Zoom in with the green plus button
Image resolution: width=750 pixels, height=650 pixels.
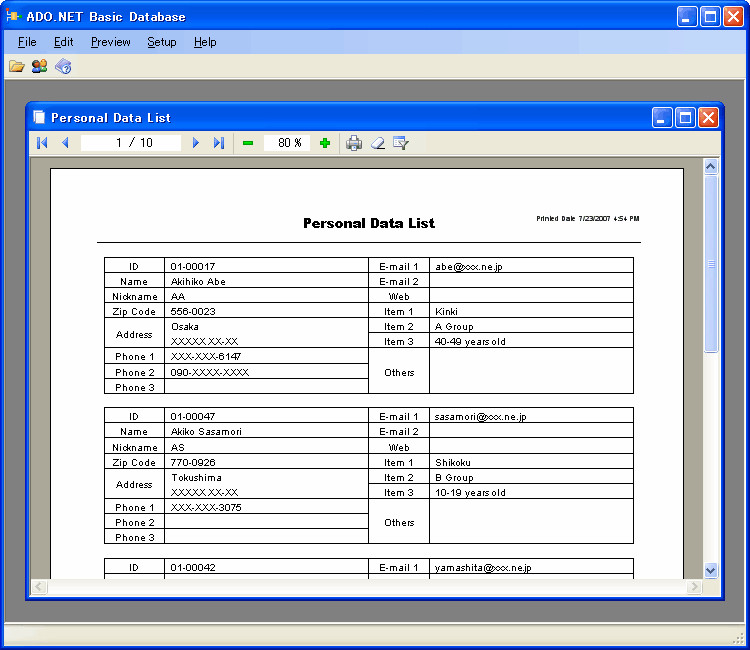click(325, 143)
